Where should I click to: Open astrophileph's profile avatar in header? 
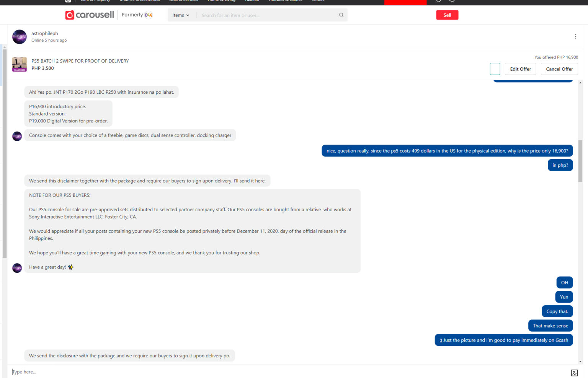click(20, 37)
